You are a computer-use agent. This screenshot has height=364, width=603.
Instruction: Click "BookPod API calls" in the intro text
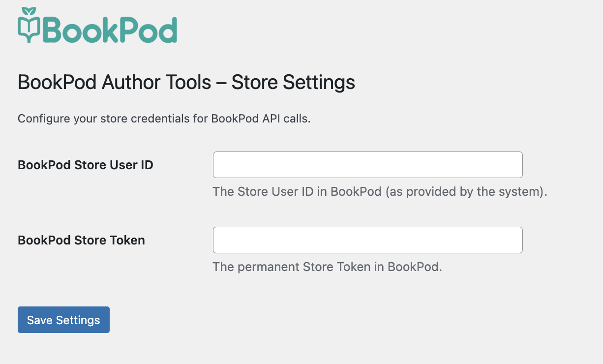point(261,119)
